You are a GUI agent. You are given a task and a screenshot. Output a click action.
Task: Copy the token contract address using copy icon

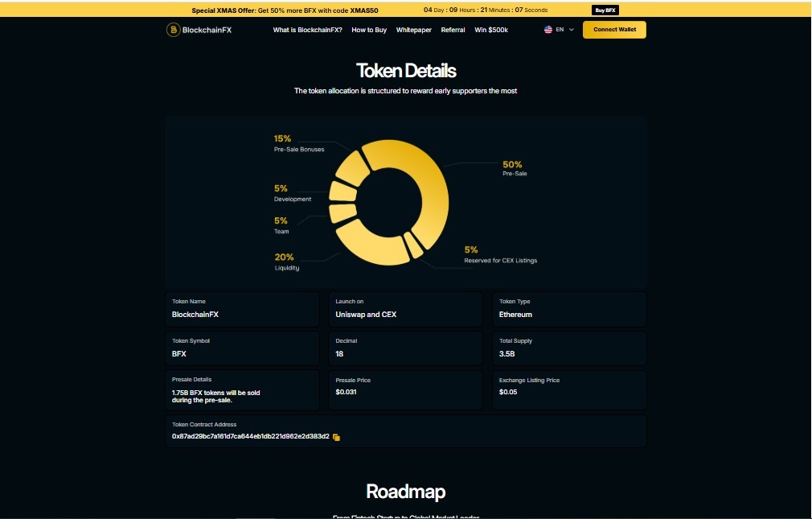coord(335,437)
